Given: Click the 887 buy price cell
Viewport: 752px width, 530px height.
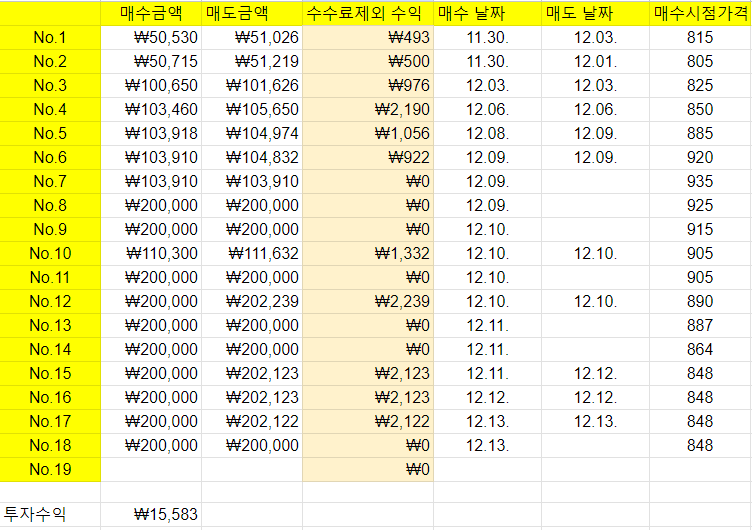Looking at the screenshot, I should 700,325.
